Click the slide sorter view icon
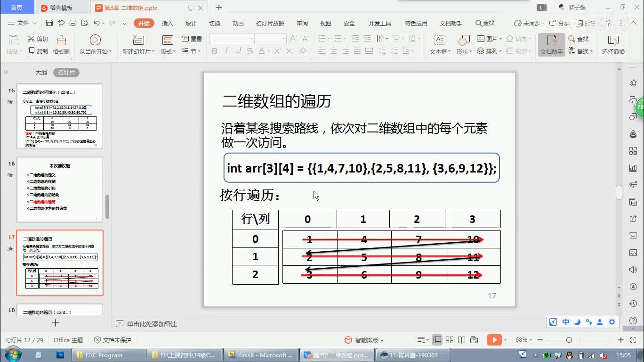 450,340
